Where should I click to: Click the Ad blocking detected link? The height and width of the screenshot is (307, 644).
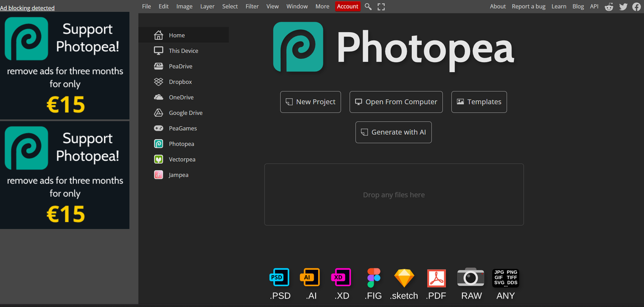(x=27, y=8)
